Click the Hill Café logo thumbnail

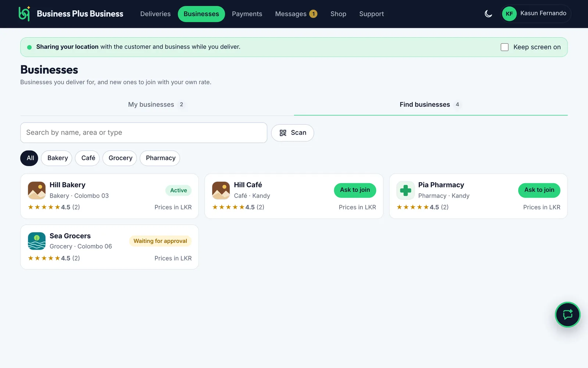click(221, 190)
